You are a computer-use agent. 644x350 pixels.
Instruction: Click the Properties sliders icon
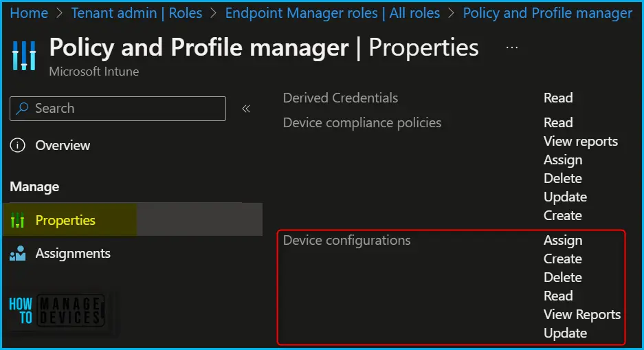(x=18, y=220)
